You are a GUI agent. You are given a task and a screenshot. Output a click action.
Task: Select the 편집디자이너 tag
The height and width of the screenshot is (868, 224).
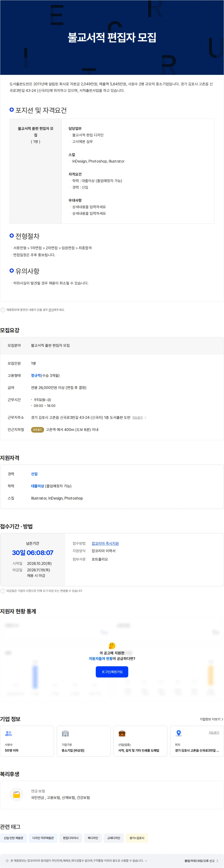[x=70, y=838]
